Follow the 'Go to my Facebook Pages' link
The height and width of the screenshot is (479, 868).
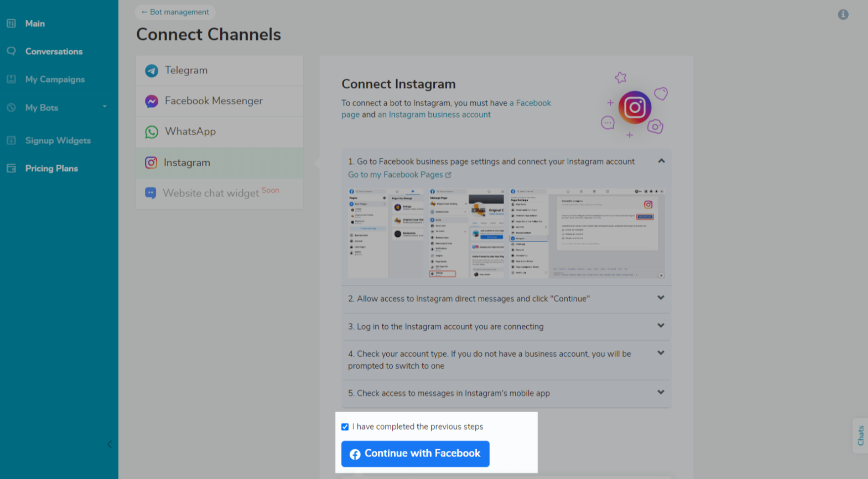click(396, 175)
